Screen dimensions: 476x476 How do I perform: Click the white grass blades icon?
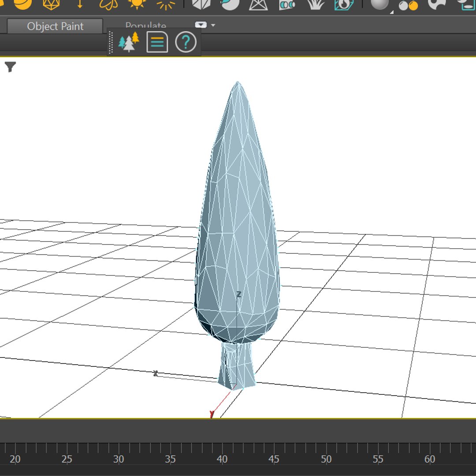(316, 4)
